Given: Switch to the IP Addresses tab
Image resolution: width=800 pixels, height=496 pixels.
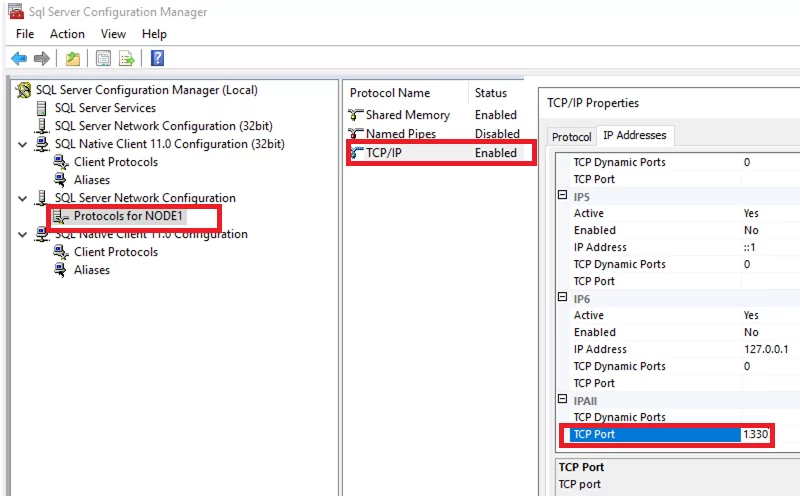Looking at the screenshot, I should point(635,135).
